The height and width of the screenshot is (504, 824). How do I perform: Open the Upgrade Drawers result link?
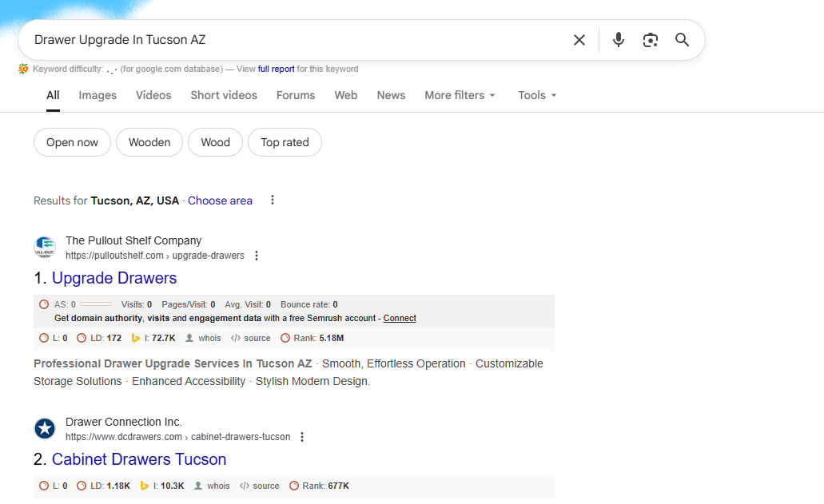coord(114,278)
